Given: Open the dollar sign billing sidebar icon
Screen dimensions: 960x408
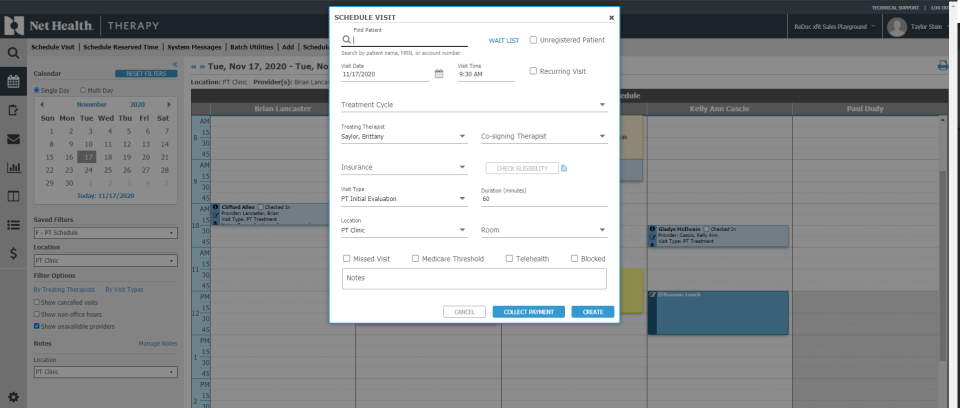Looking at the screenshot, I should click(x=14, y=254).
